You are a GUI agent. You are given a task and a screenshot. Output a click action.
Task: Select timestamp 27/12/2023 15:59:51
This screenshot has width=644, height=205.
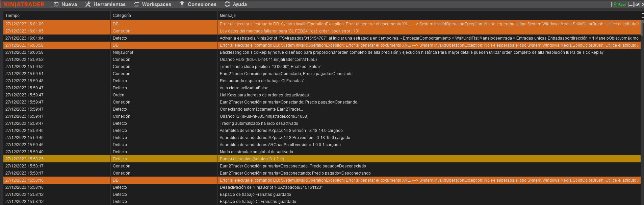pyautogui.click(x=24, y=74)
